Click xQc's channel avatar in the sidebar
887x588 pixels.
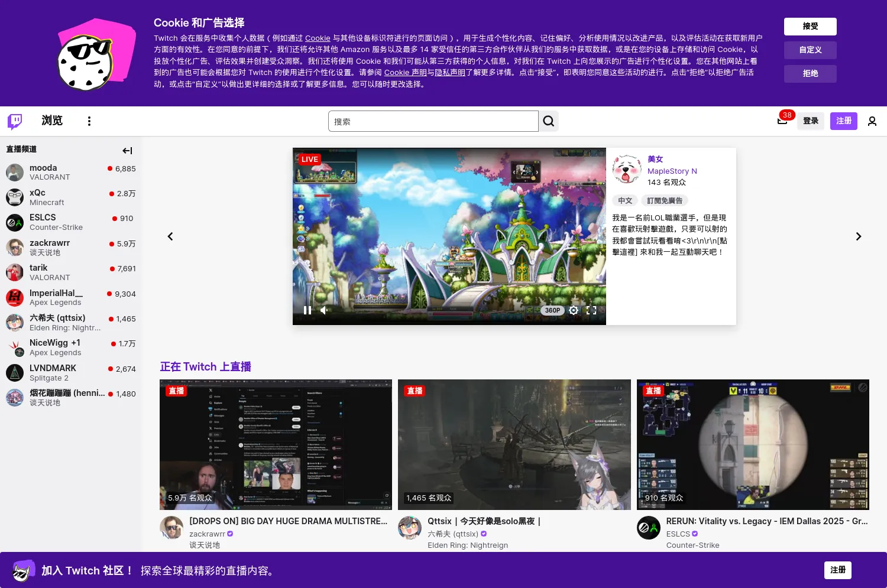click(x=14, y=197)
